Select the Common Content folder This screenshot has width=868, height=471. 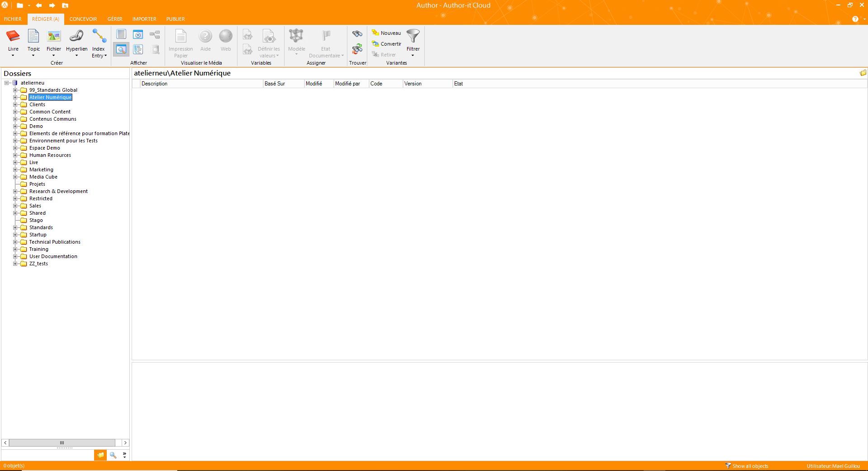tap(50, 112)
